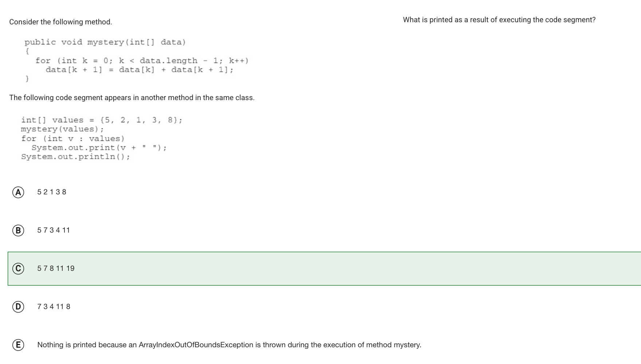The width and height of the screenshot is (641, 364).
Task: Choose answer text '5 2 1 3 8'
Action: tap(52, 192)
